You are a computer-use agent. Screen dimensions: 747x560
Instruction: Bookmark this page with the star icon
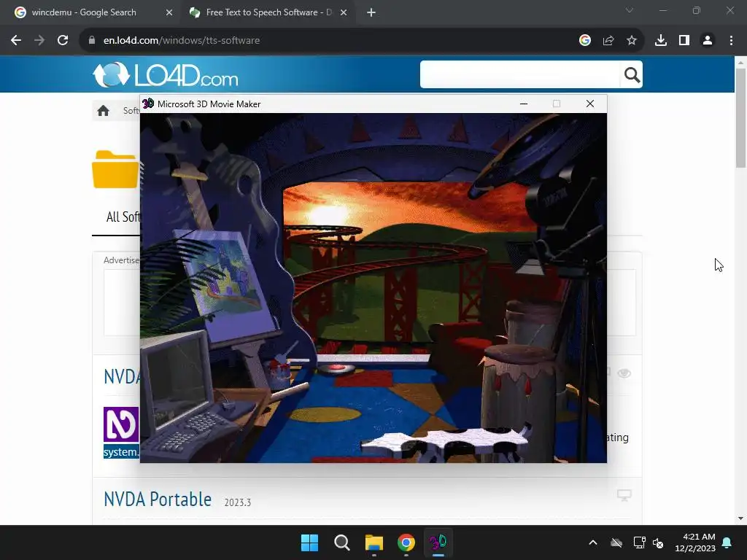(632, 41)
